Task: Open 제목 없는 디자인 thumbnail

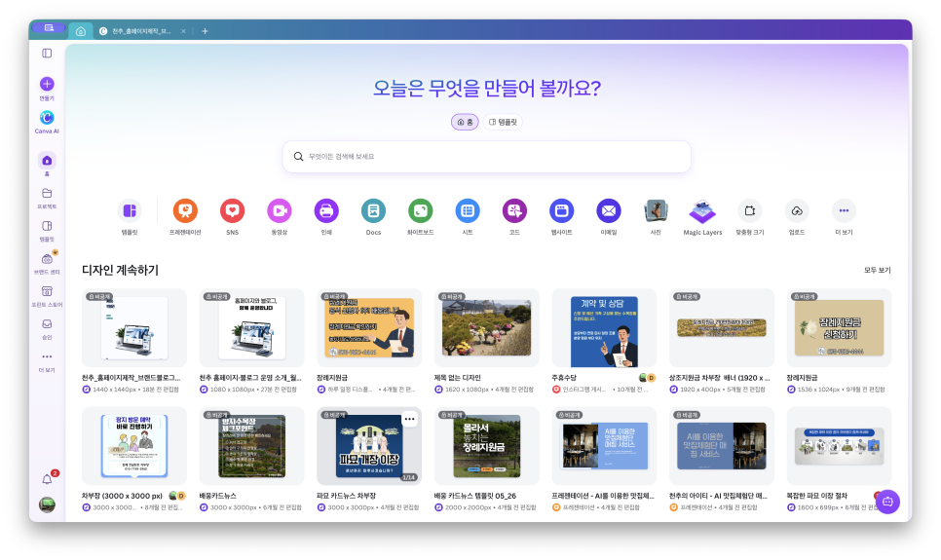Action: point(487,327)
